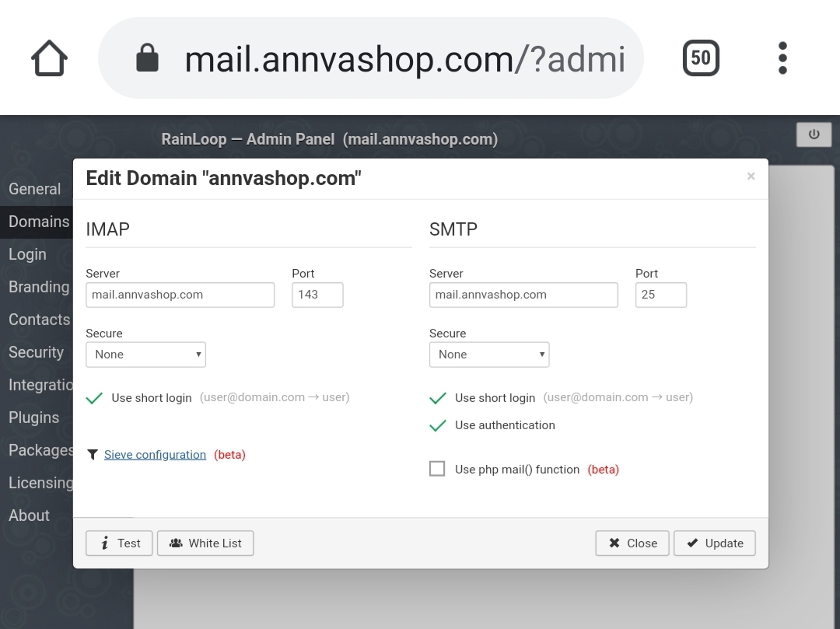Select the IMAP Server field

[x=180, y=295]
